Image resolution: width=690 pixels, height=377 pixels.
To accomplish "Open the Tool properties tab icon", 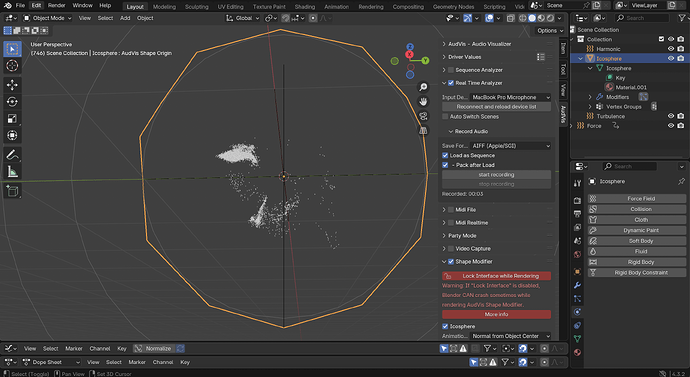I will tap(577, 183).
